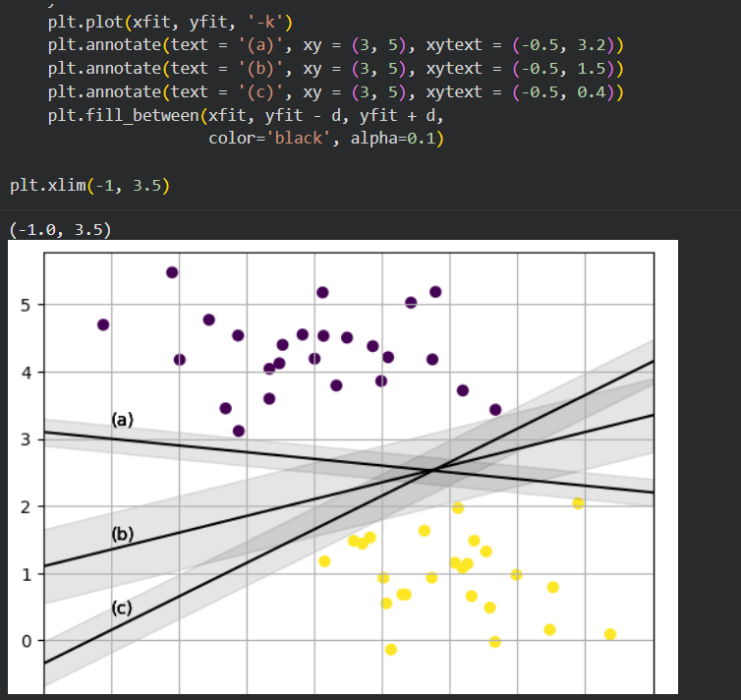The width and height of the screenshot is (741, 700).
Task: Click the y-axis tick label 3
Action: [x=26, y=440]
